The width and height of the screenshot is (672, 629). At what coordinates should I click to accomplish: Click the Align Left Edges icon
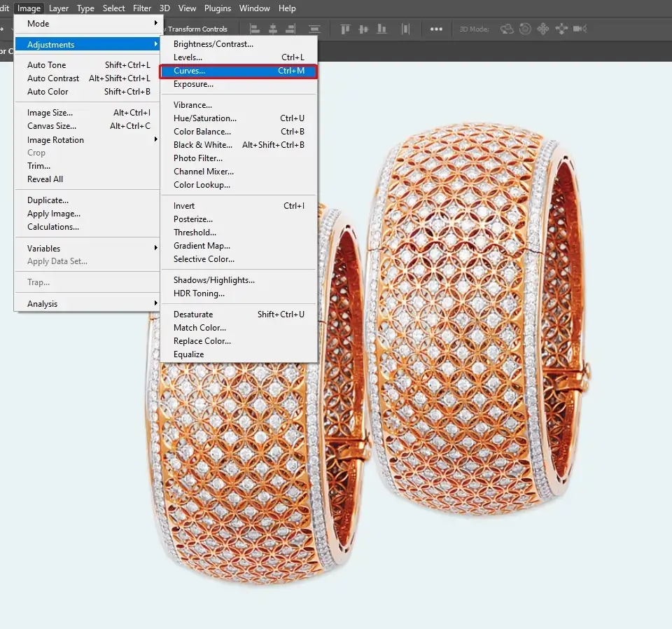(x=255, y=29)
